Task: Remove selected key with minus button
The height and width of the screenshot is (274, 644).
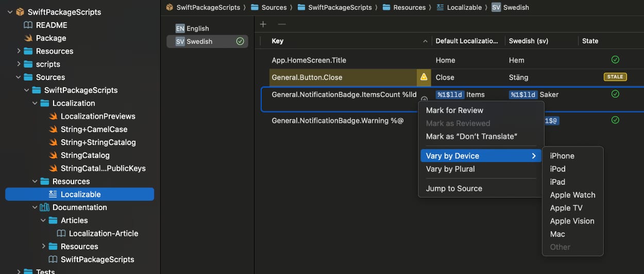Action: pyautogui.click(x=281, y=24)
